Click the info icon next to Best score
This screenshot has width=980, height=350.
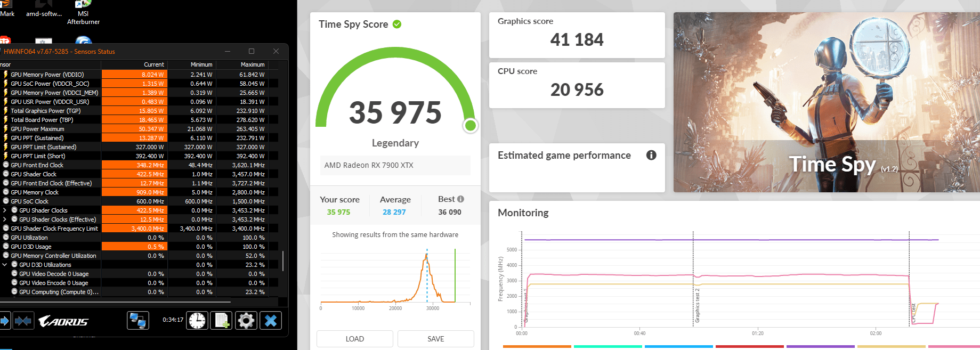460,199
